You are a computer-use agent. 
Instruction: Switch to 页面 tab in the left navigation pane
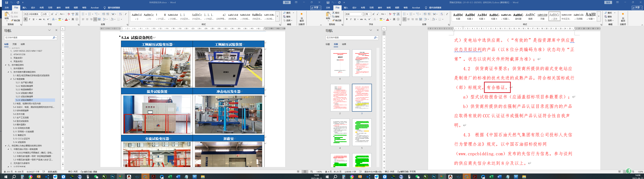click(x=15, y=44)
